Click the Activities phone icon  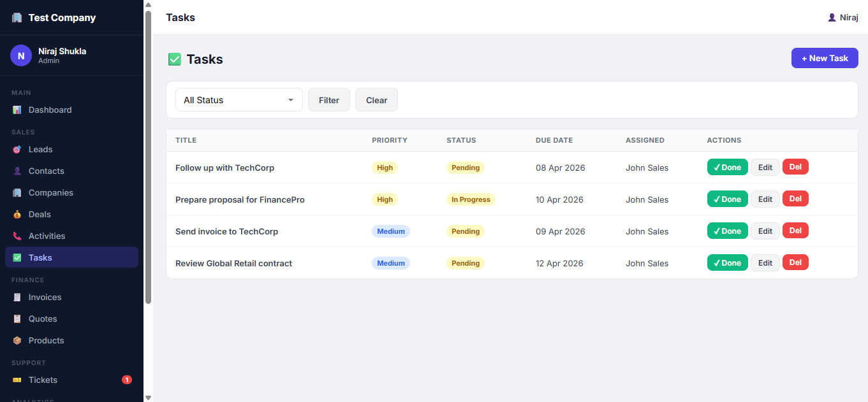17,236
